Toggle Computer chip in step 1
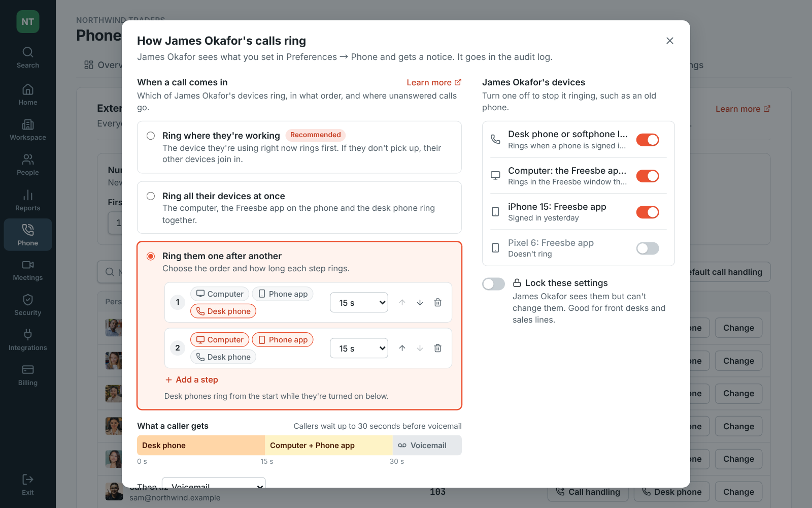This screenshot has width=812, height=508. coord(220,294)
